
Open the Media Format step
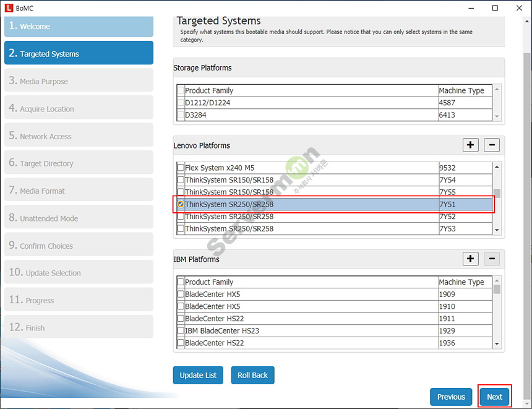tap(79, 190)
